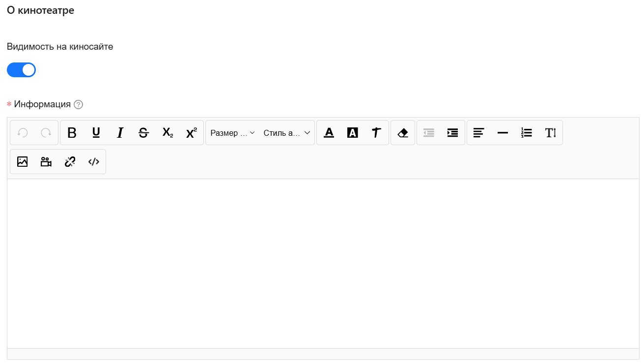Apply underline formatting

coord(96,133)
